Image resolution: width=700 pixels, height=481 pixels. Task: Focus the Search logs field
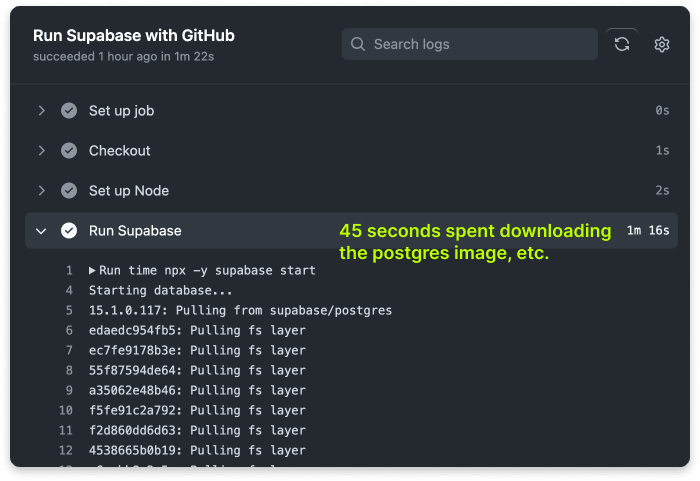coord(470,44)
